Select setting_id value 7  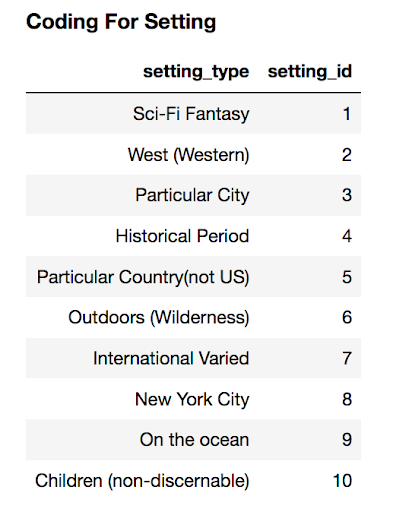coord(347,358)
